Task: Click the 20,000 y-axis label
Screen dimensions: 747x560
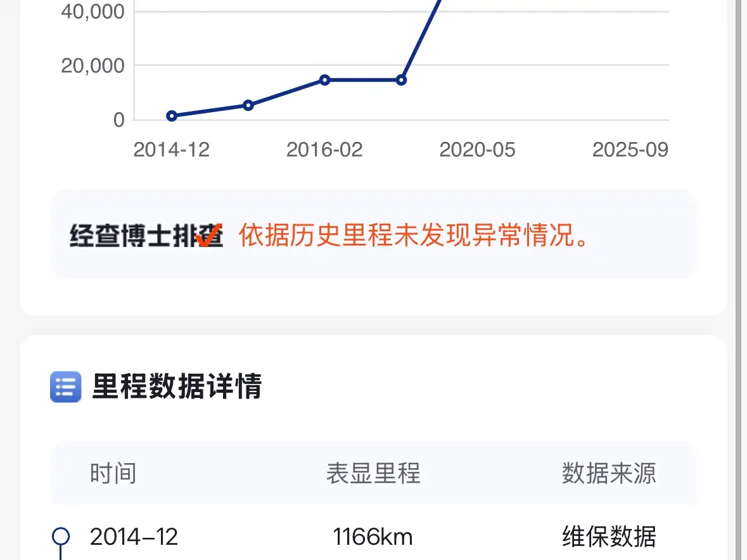Action: click(x=93, y=66)
